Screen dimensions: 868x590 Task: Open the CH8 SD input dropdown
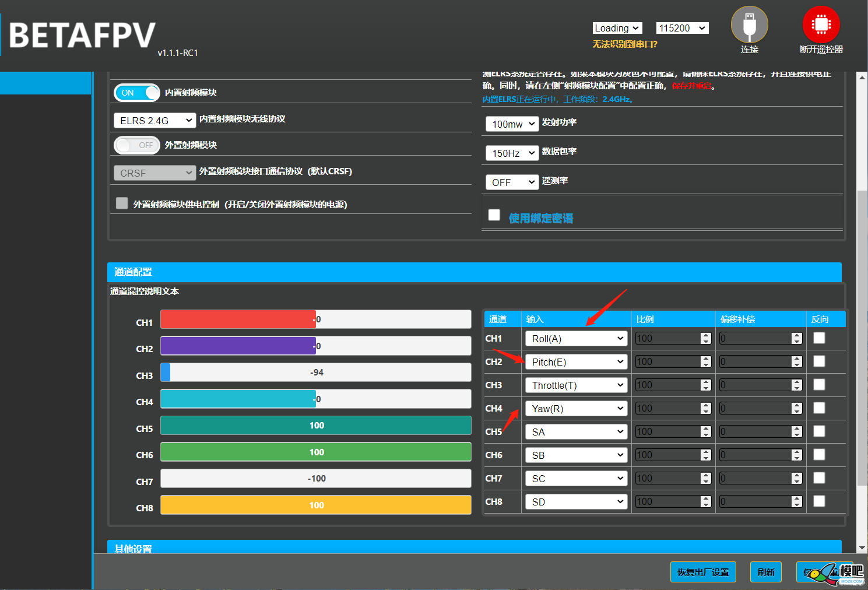tap(577, 501)
